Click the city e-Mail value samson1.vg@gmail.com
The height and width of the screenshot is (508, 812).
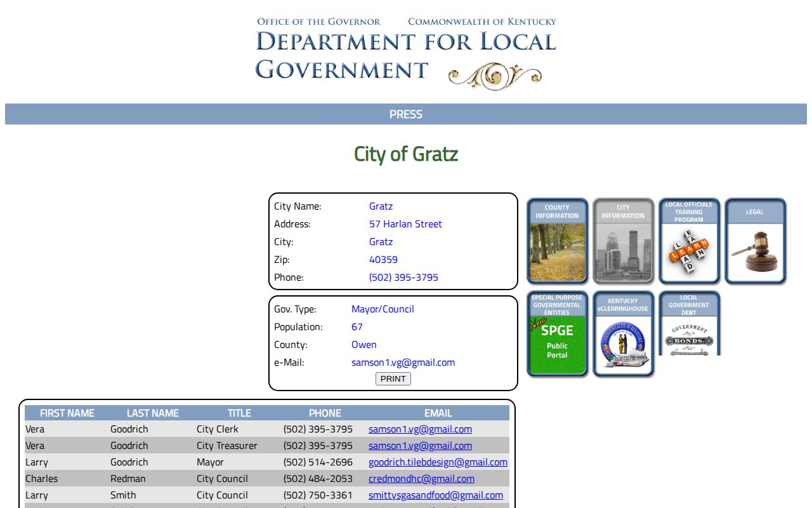click(x=403, y=363)
